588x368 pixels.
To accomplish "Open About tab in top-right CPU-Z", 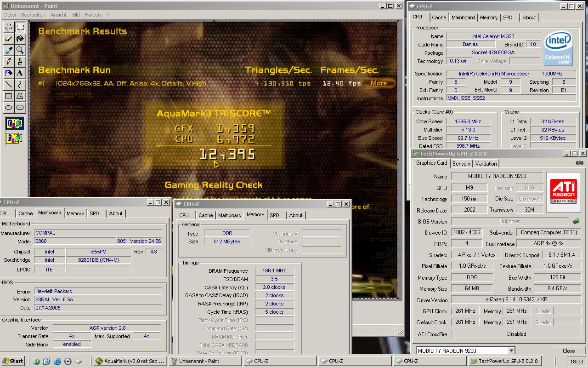I will tap(529, 17).
